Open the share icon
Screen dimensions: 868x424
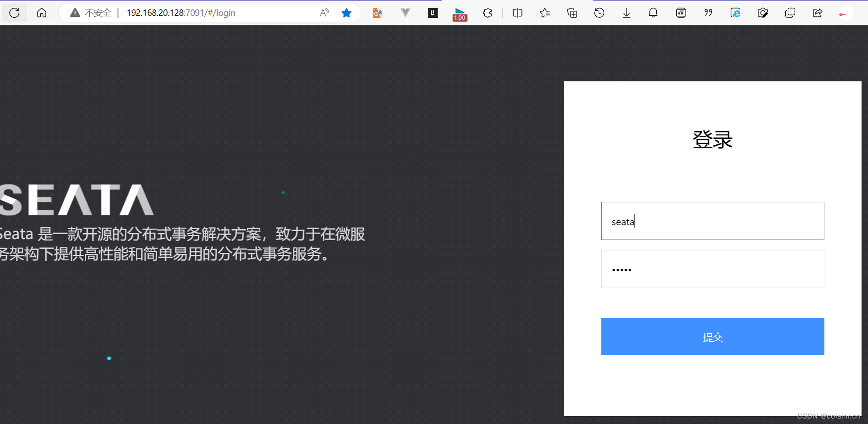pyautogui.click(x=817, y=13)
